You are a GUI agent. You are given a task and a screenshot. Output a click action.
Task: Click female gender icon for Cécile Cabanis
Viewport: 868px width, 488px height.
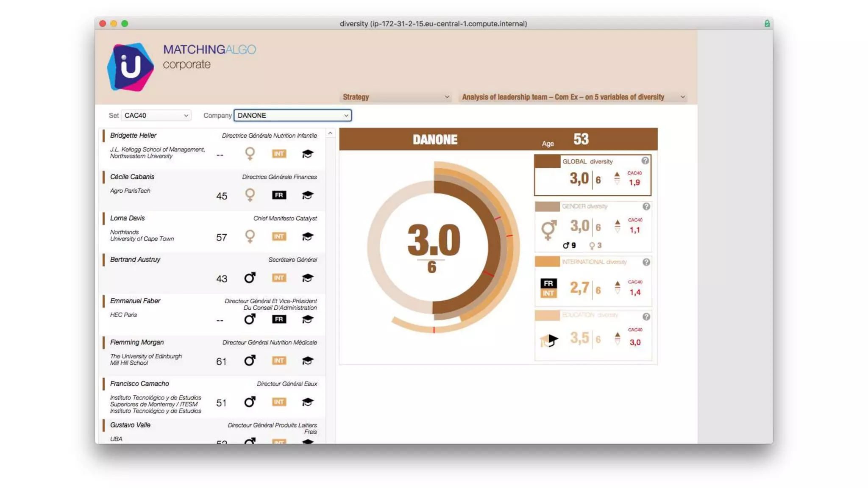[x=250, y=195]
